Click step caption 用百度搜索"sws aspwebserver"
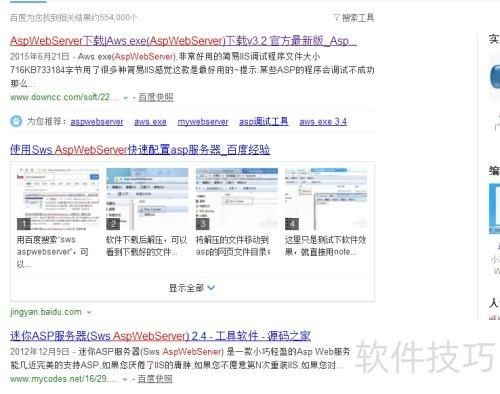500x394 pixels. coord(53,252)
